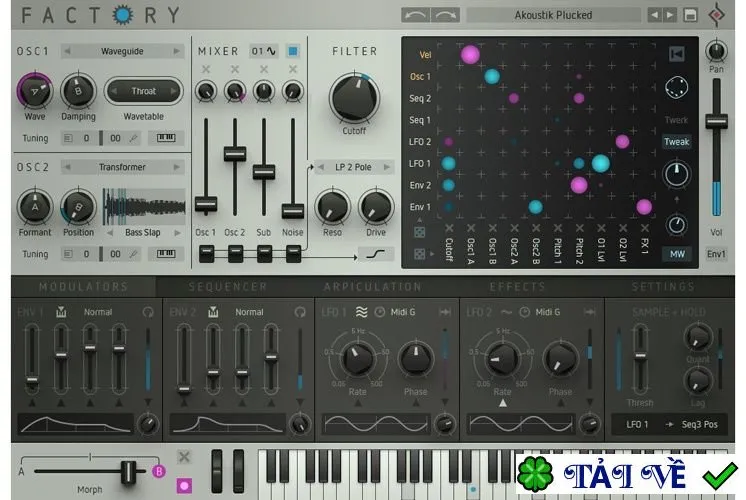Select morph point B circle
The width and height of the screenshot is (746, 500).
(159, 471)
